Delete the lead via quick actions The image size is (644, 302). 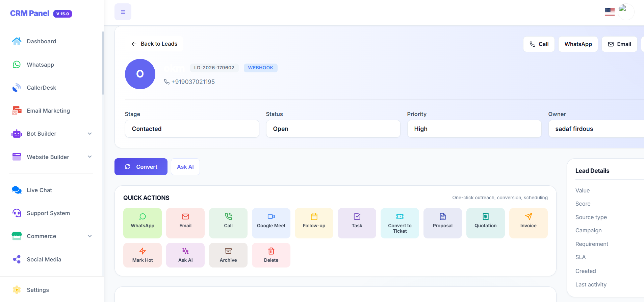click(x=271, y=255)
